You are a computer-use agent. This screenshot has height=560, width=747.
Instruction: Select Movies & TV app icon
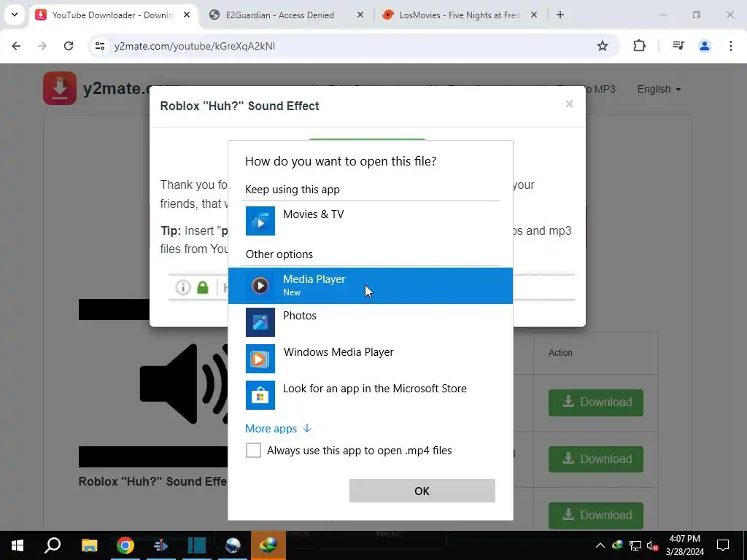[x=260, y=221]
